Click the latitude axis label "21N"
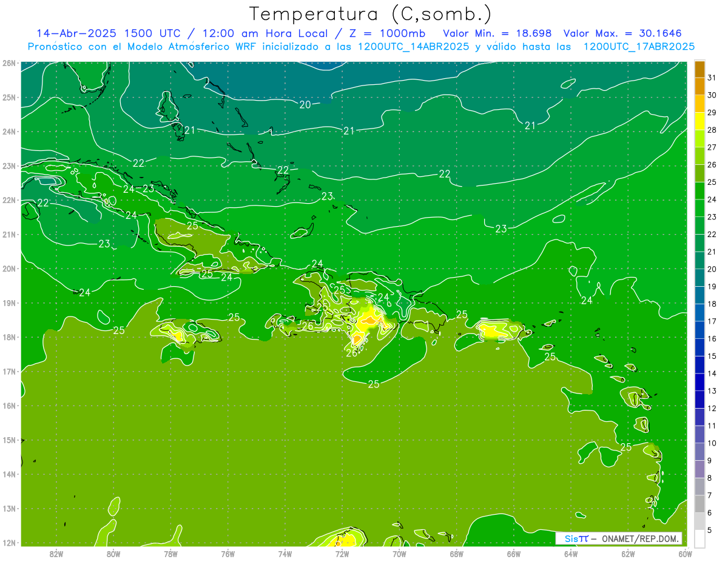The image size is (728, 562). (x=9, y=234)
